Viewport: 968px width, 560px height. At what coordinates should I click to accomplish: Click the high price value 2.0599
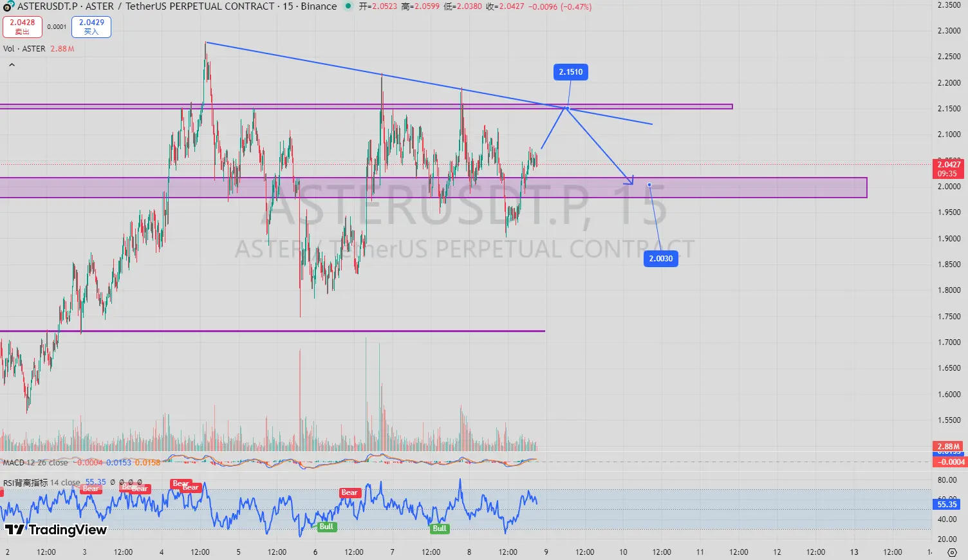pos(426,6)
